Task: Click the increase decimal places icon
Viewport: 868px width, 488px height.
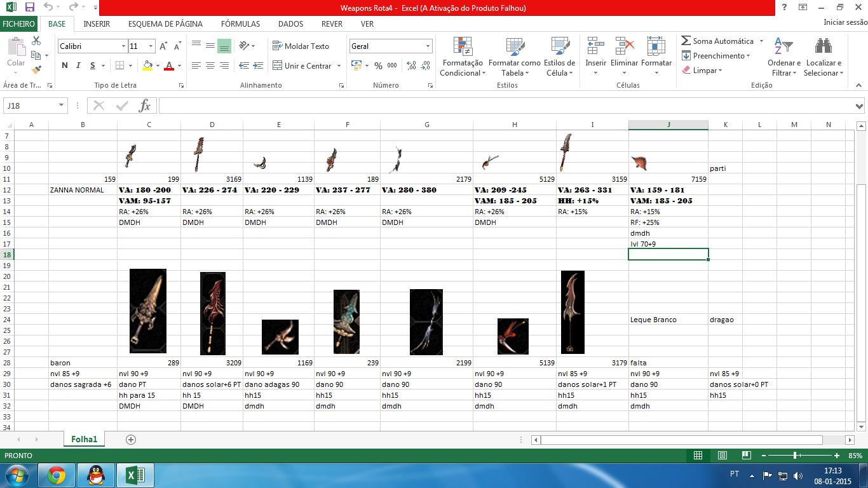Action: [411, 65]
